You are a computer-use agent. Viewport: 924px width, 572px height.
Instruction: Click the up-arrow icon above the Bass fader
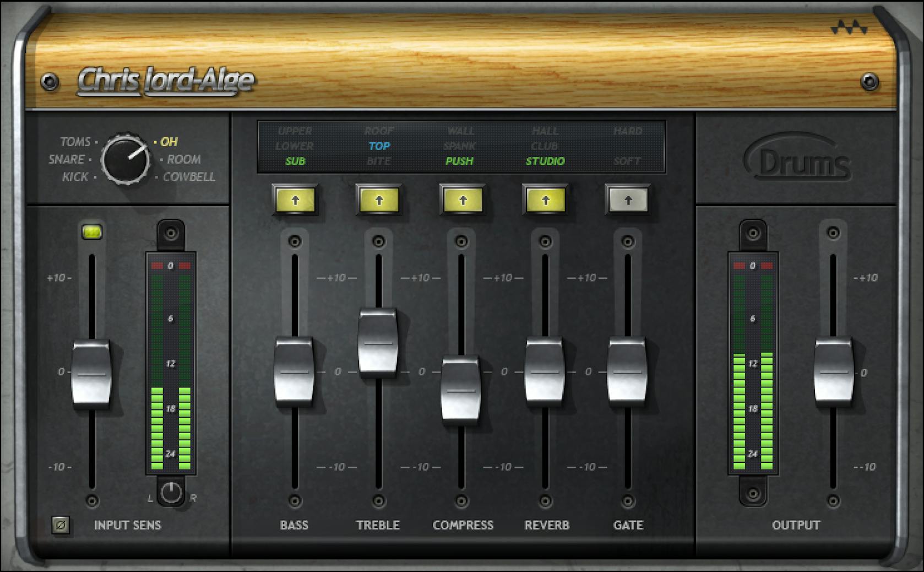coord(295,201)
